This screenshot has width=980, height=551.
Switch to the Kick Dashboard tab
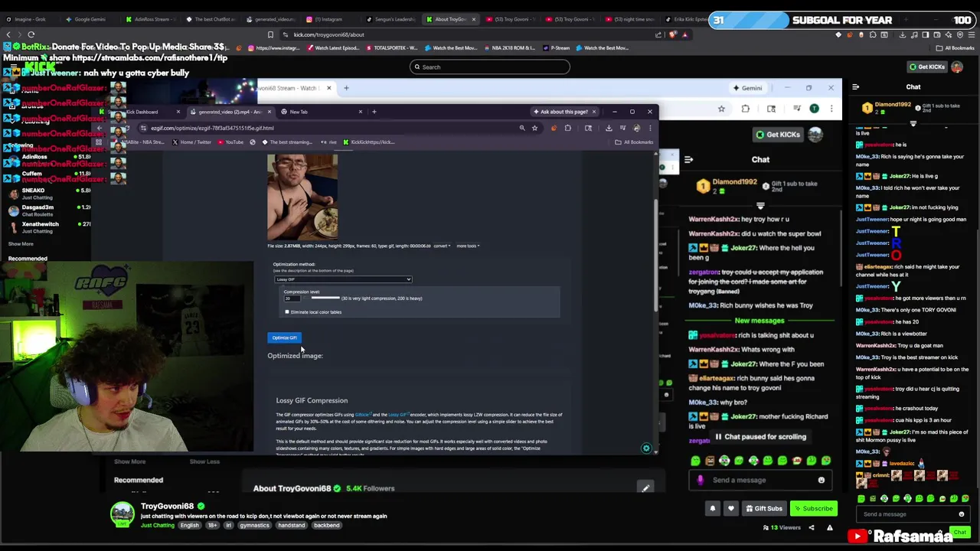(x=142, y=112)
